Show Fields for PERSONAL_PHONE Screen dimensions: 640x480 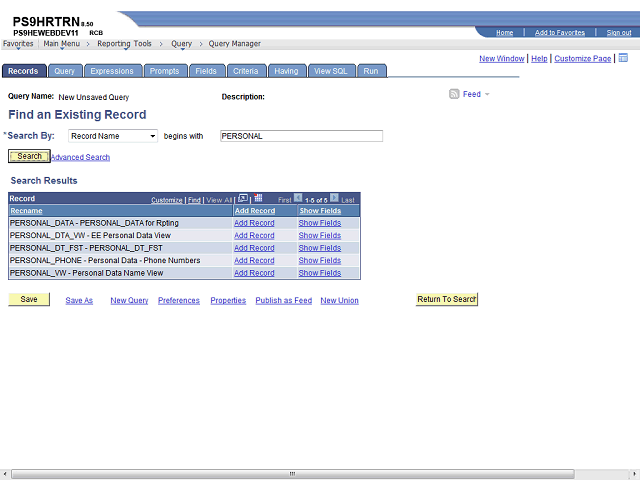coord(320,260)
